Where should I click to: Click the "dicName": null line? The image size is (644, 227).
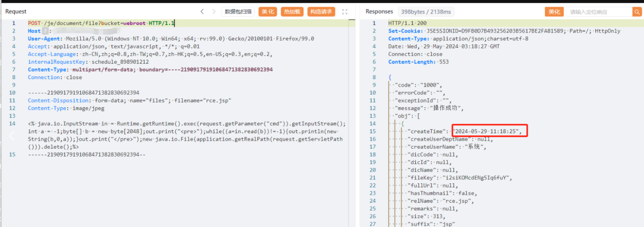point(433,170)
